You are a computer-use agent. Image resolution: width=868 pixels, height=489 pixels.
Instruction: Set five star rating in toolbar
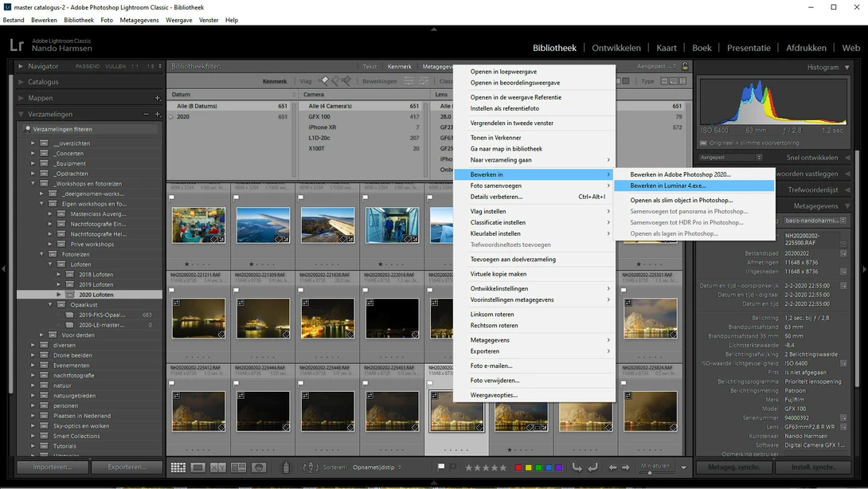502,467
